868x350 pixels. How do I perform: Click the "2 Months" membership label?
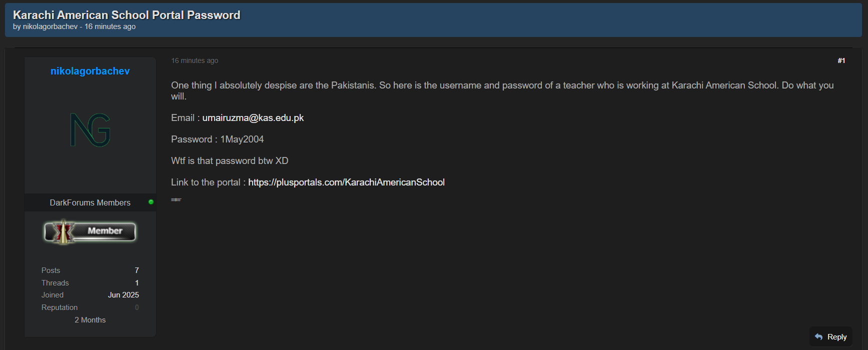click(x=90, y=320)
